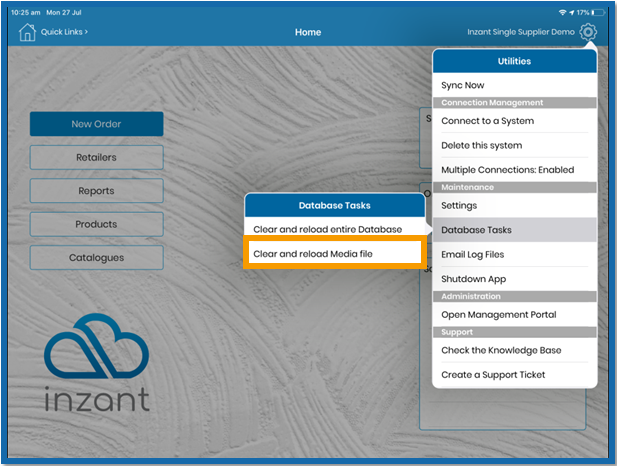Image resolution: width=617 pixels, height=466 pixels.
Task: Choose Create a Support Ticket
Action: tap(515, 375)
